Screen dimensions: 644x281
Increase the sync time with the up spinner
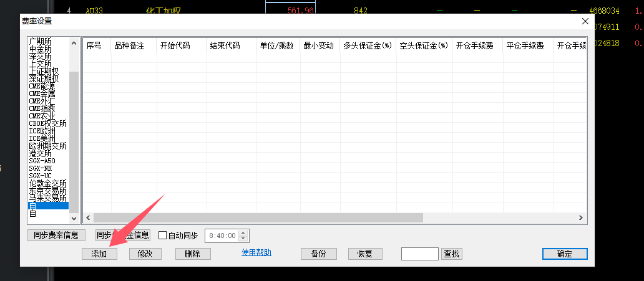(243, 233)
